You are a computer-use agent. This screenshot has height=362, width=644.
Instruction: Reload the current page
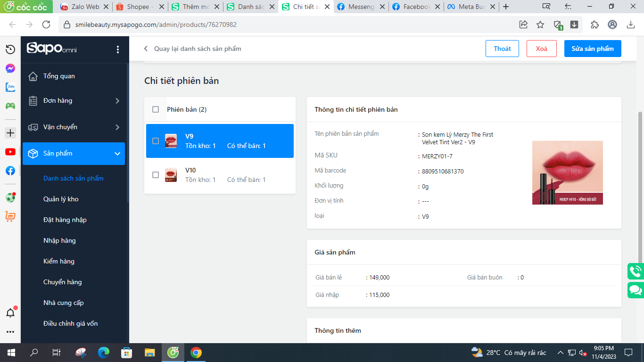[x=46, y=25]
